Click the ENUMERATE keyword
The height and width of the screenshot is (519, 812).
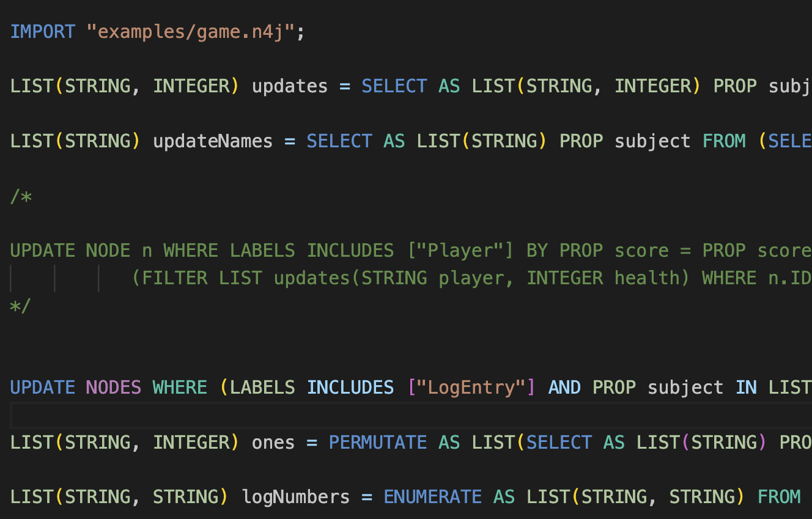tap(432, 497)
